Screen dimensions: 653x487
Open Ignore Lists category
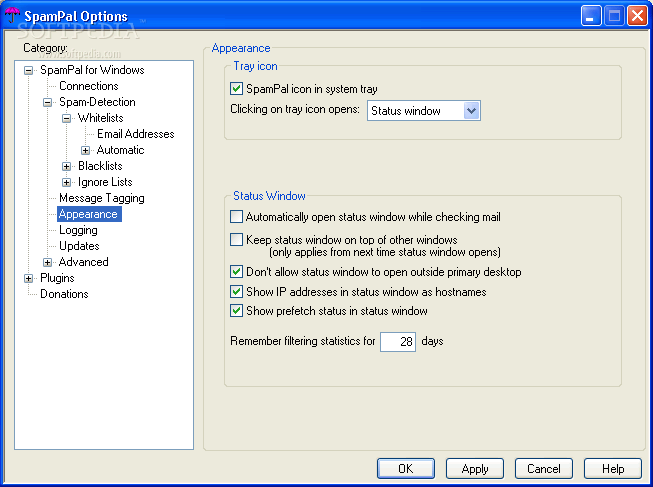[105, 182]
